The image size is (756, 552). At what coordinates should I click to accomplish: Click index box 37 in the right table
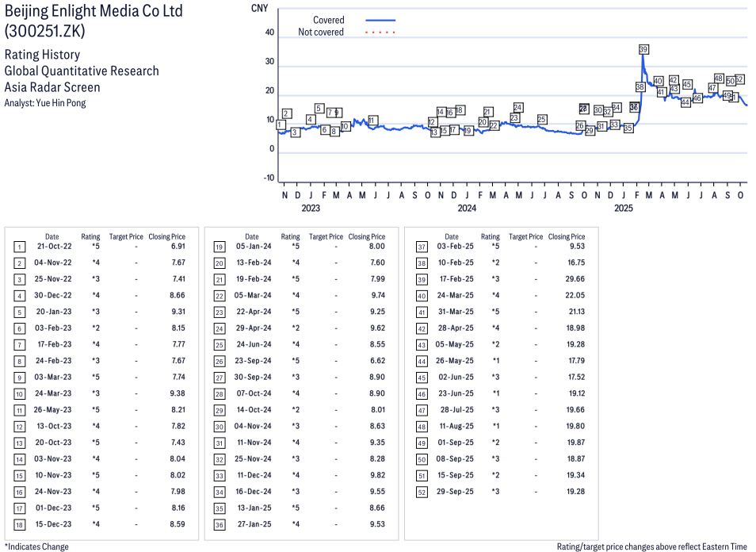[x=422, y=247]
